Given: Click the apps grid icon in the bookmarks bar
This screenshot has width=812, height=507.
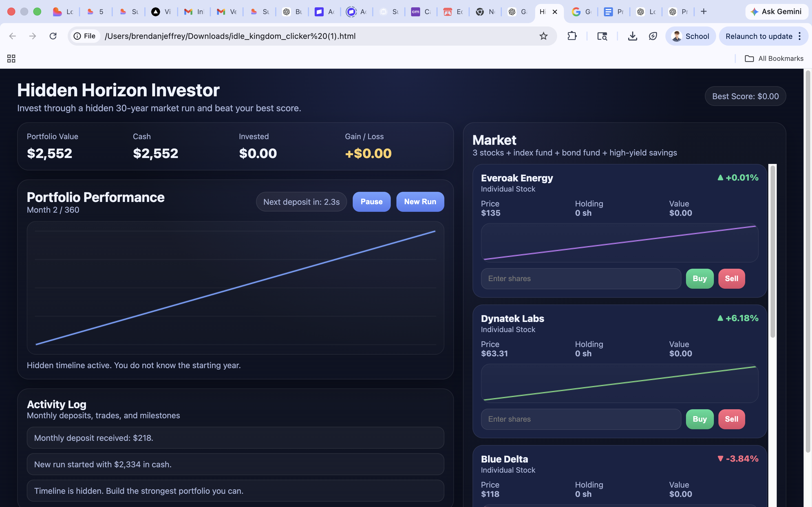Looking at the screenshot, I should click(11, 59).
